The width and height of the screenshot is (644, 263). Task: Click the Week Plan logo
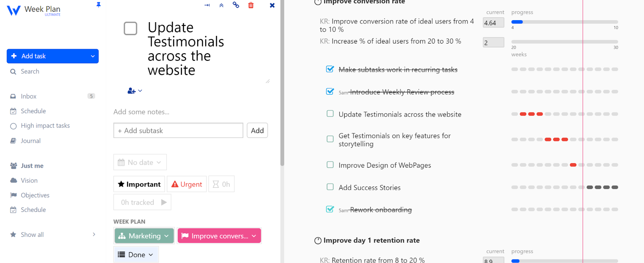34,10
